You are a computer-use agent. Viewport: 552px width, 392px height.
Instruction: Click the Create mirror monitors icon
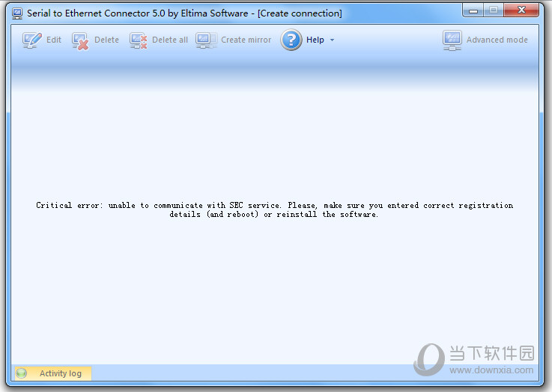(206, 40)
